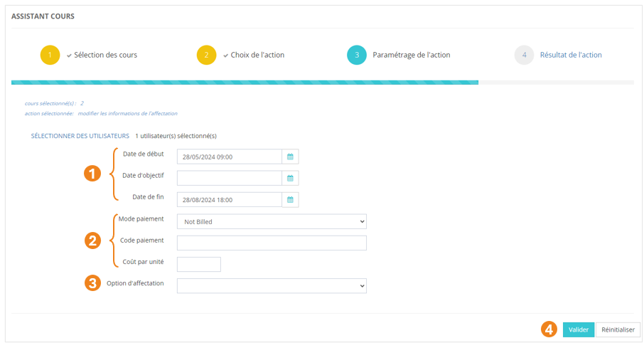This screenshot has width=644, height=343.
Task: Click the step 3 circle icon
Action: (x=357, y=55)
